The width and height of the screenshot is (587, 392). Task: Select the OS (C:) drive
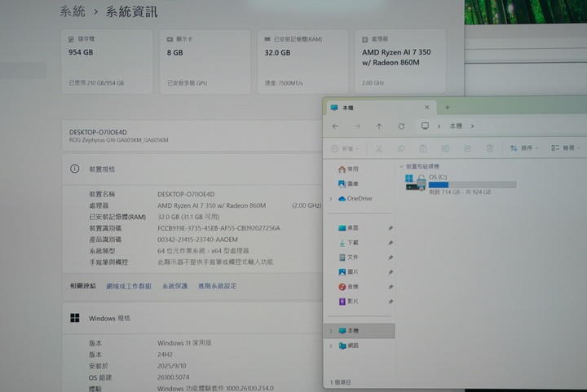click(461, 184)
